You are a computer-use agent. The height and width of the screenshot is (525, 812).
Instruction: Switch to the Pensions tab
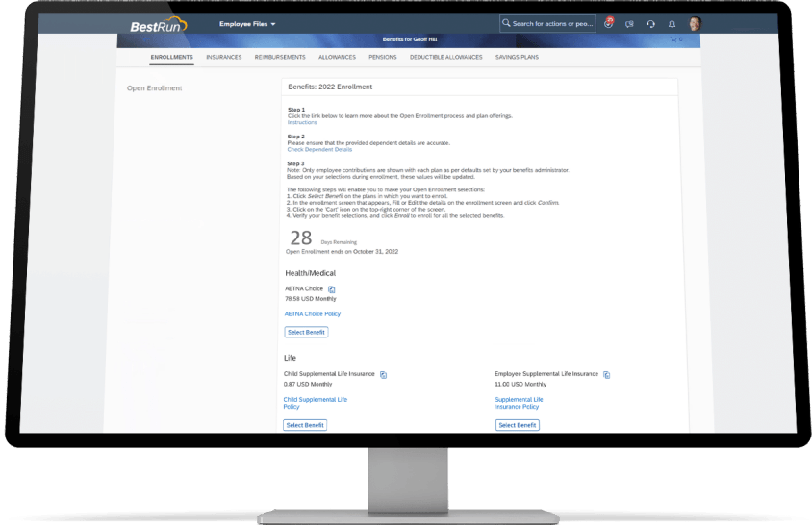point(383,57)
